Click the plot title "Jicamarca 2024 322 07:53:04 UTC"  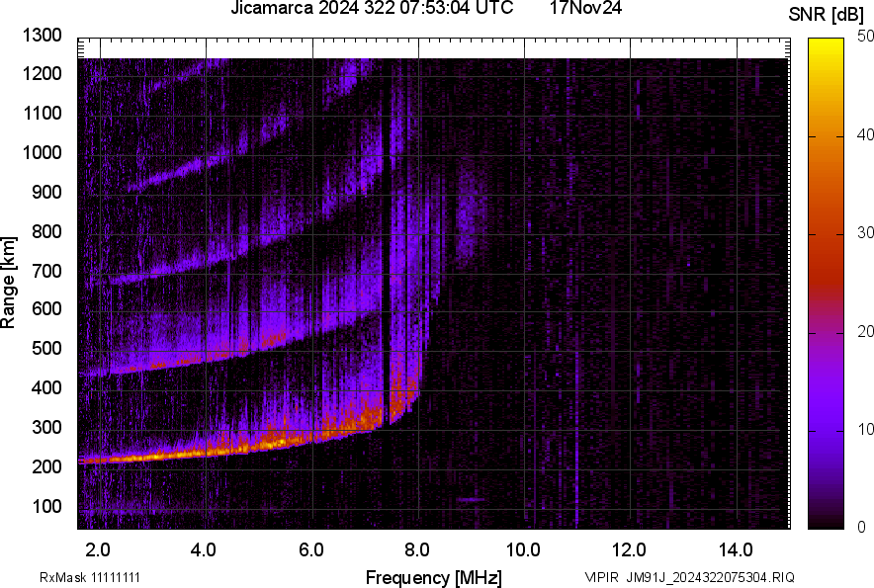click(372, 8)
